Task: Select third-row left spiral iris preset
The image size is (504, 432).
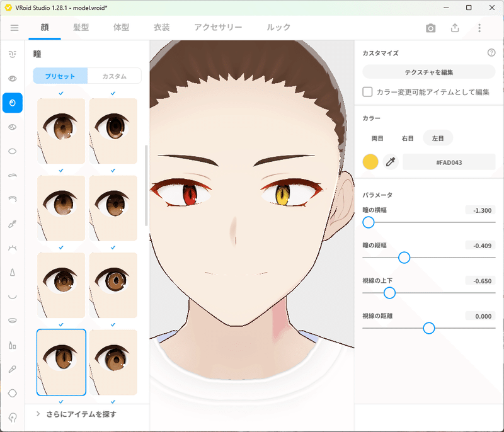Action: [x=61, y=285]
